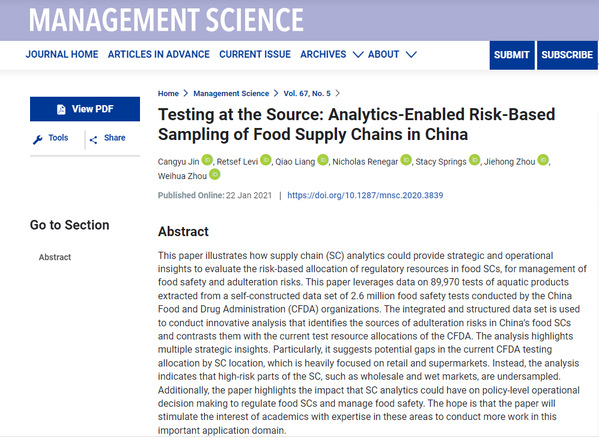This screenshot has height=438, width=599.
Task: Open Articles in Advance
Action: (159, 54)
